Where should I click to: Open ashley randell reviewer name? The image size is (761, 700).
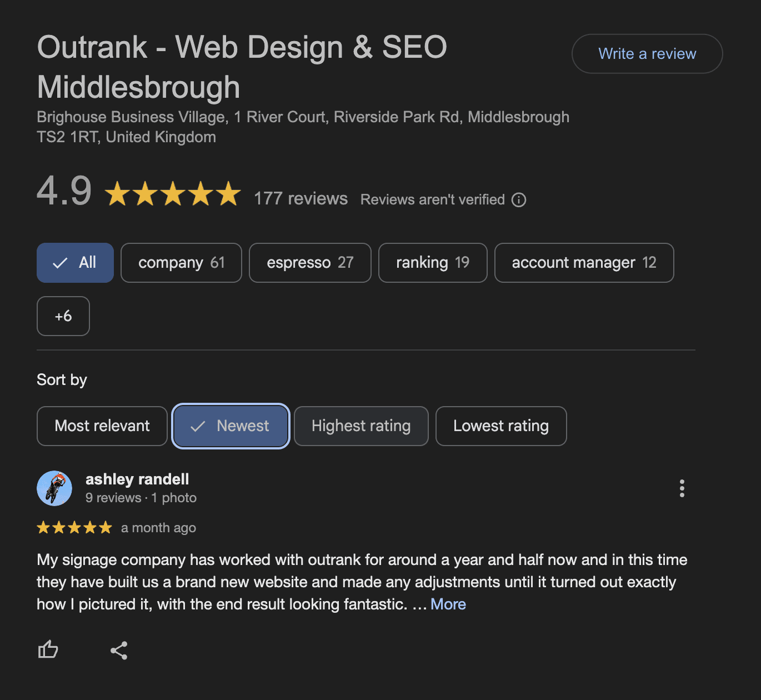(137, 479)
